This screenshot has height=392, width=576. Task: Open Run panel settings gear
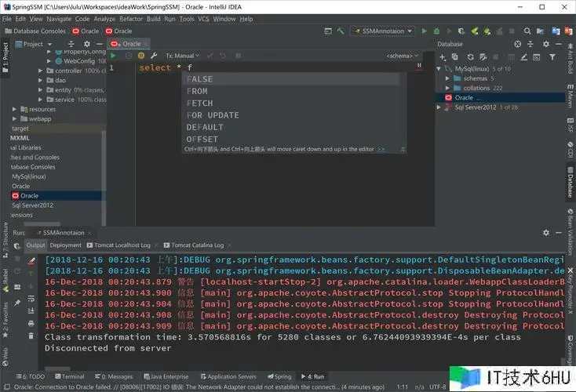(547, 233)
